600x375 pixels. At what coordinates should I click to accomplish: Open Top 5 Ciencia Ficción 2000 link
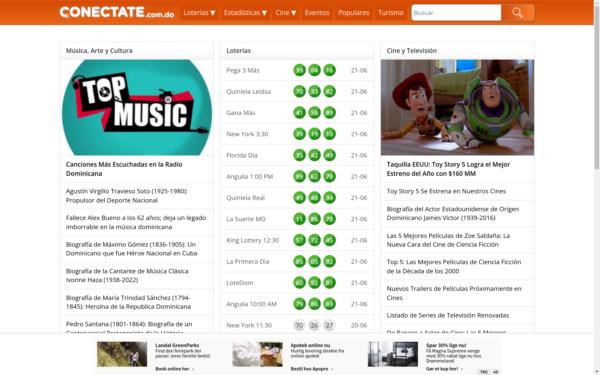(x=454, y=266)
